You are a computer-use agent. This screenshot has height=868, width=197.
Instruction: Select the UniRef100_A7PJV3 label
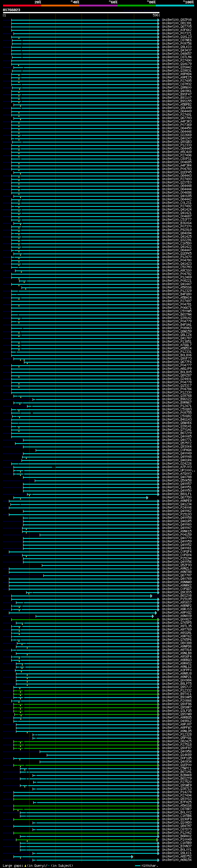tap(177, 467)
